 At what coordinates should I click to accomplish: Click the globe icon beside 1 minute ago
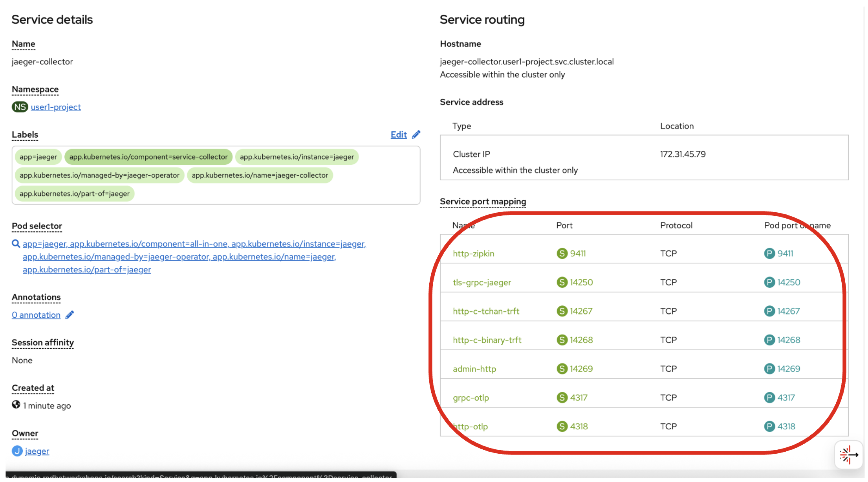[x=16, y=405]
